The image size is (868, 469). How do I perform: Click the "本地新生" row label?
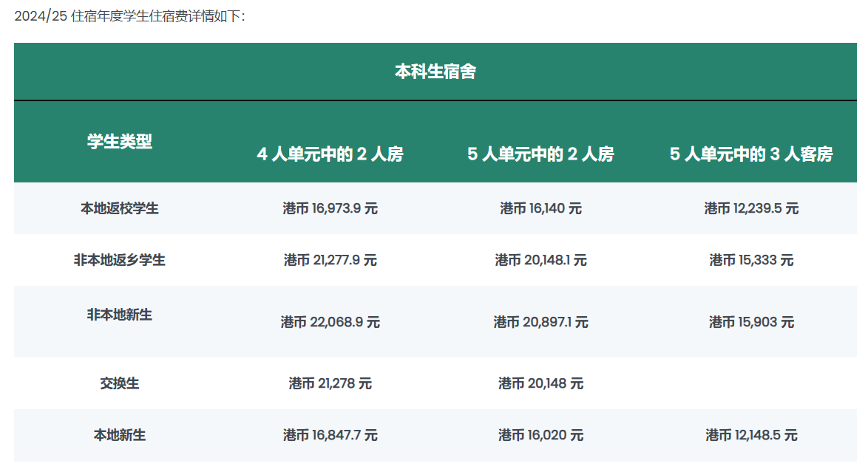click(x=120, y=435)
